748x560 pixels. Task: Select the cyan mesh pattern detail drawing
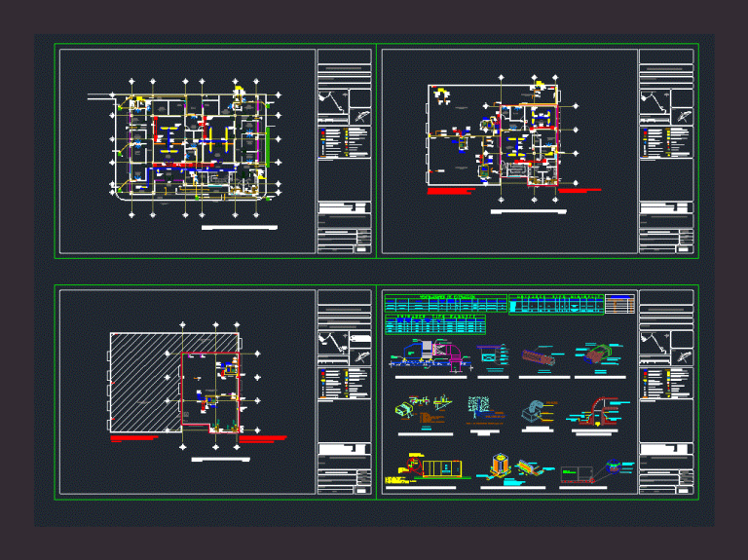(478, 405)
